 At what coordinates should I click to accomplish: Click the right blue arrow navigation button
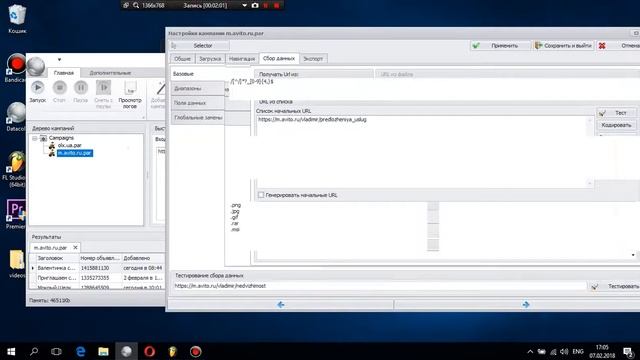pos(526,304)
